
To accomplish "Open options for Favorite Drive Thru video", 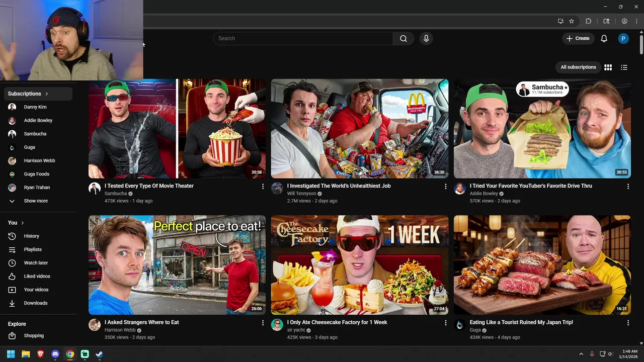I will point(628,187).
